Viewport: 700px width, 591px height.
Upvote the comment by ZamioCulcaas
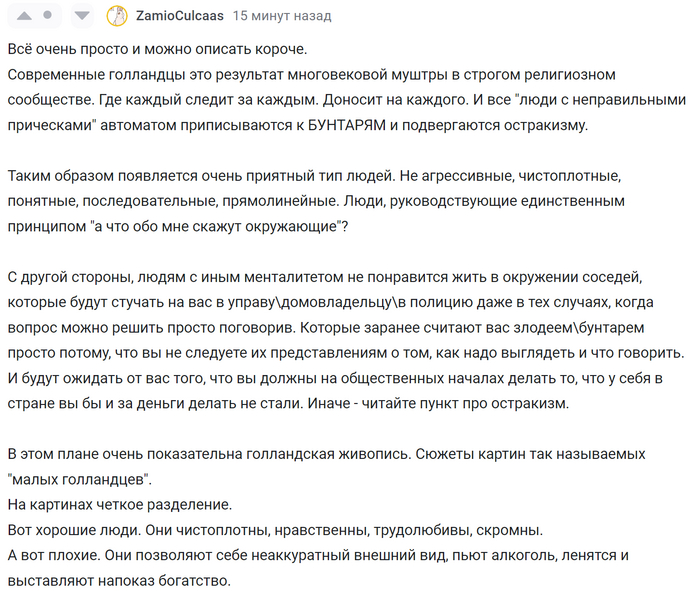[x=22, y=17]
